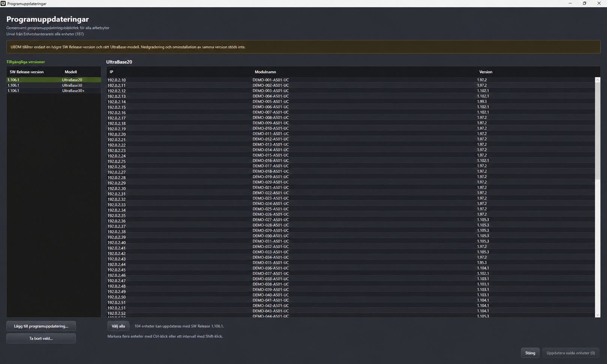
Task: Click the vertical scrollbar thumb
Action: click(598, 131)
